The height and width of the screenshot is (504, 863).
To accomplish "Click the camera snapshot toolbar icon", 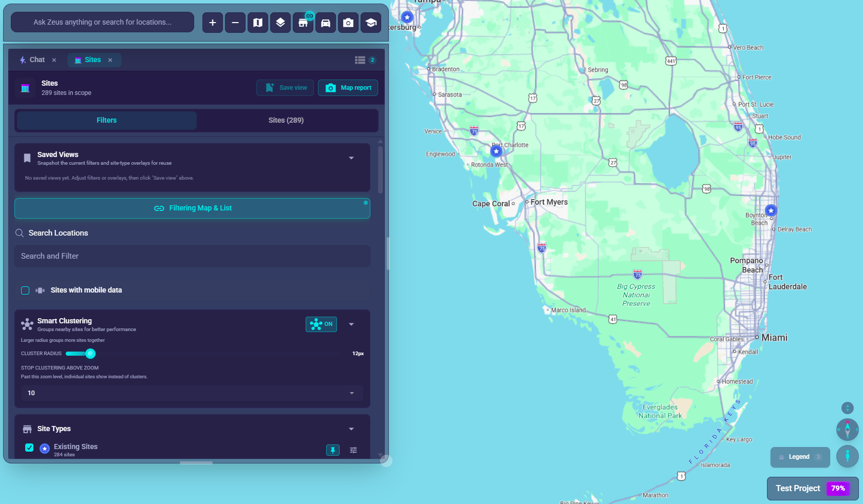I will pos(348,23).
